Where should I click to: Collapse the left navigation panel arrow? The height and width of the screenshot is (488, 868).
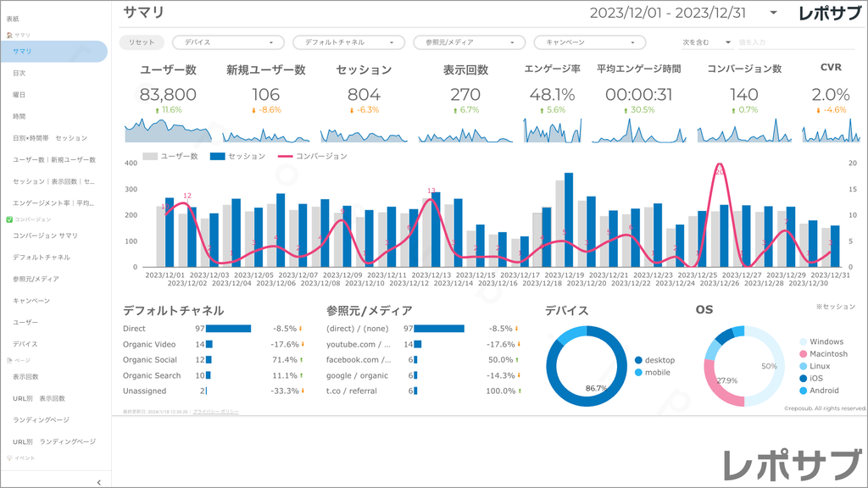click(x=99, y=481)
